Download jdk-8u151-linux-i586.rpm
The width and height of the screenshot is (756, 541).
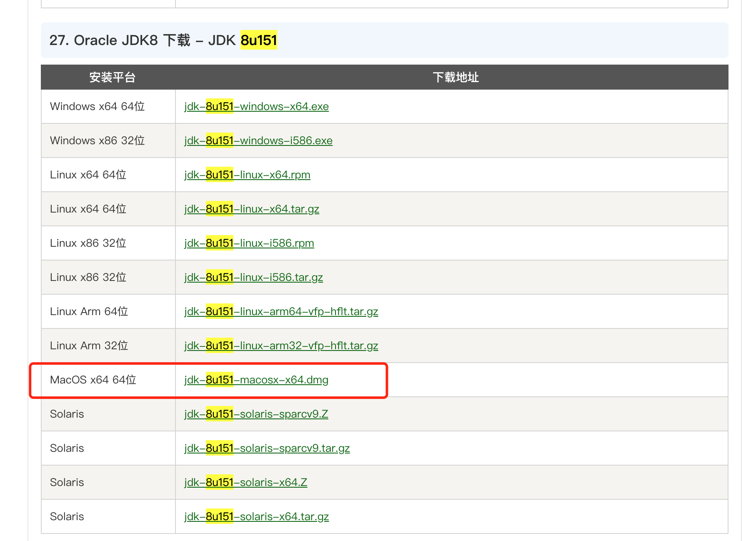pyautogui.click(x=249, y=243)
